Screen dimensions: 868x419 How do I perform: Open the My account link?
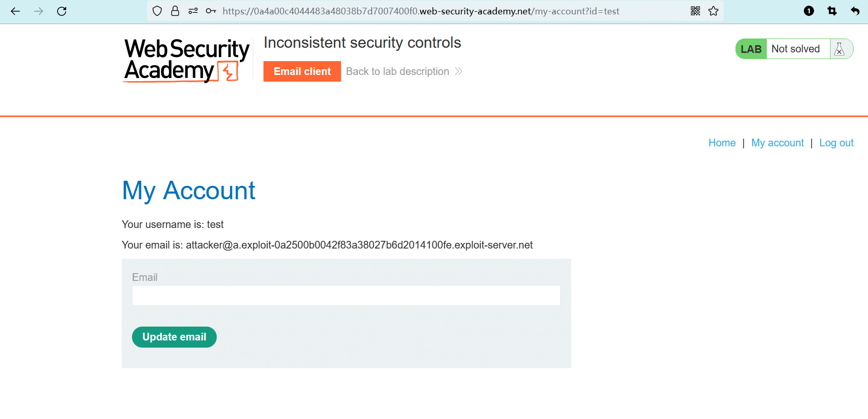point(777,143)
